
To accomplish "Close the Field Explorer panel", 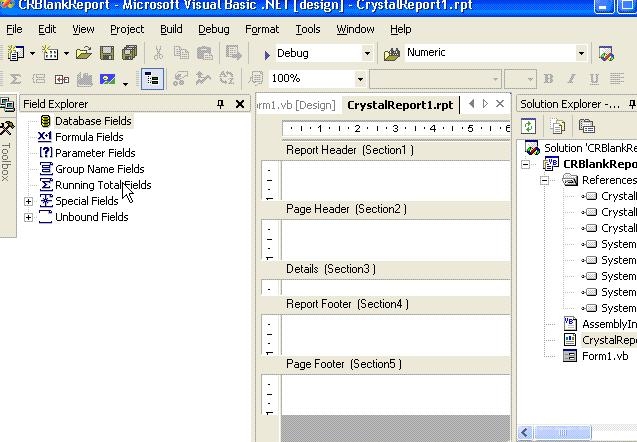I will coord(240,104).
